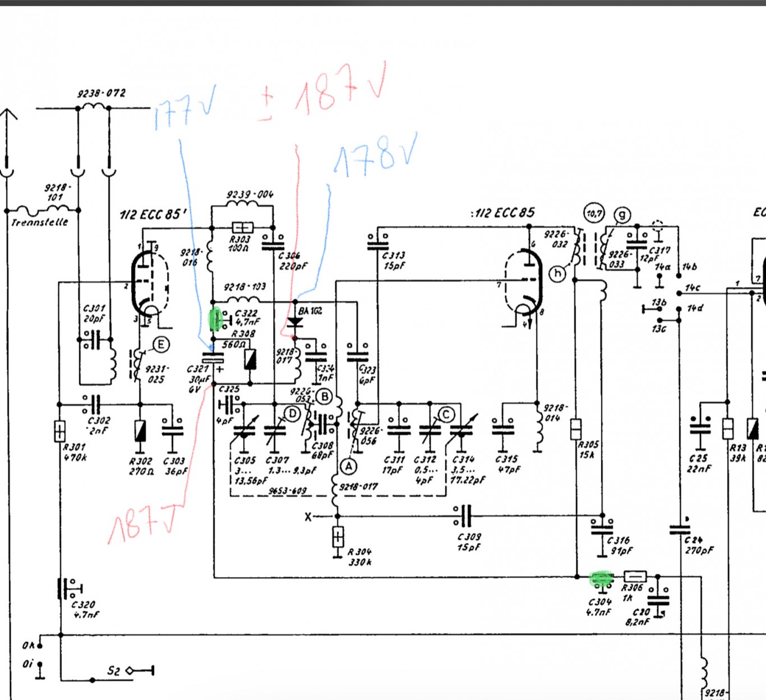
Task: Select capacitor label C20
Action: (x=641, y=612)
